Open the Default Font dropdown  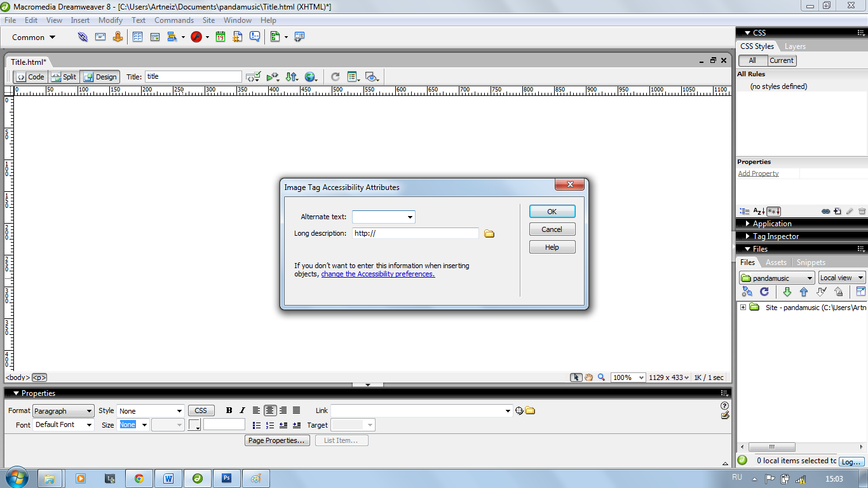[64, 425]
